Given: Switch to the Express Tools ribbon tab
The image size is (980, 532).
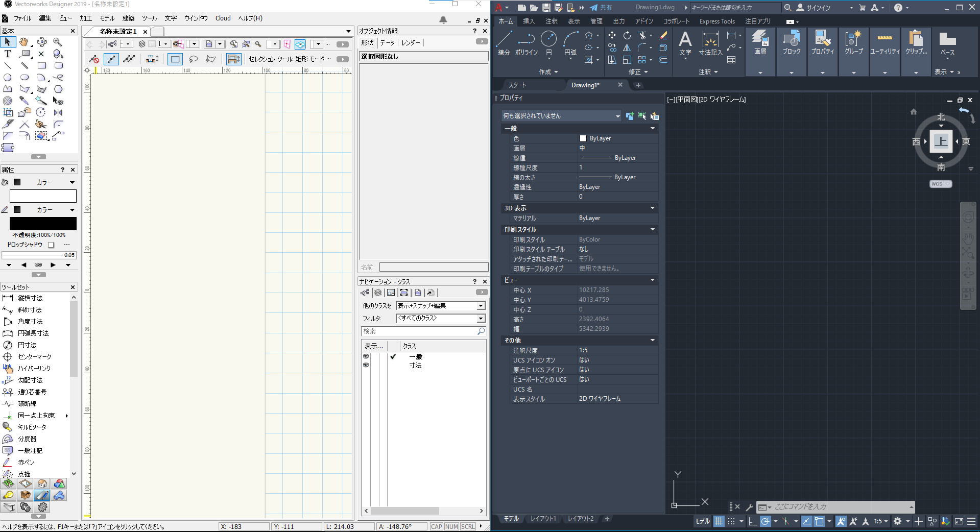Looking at the screenshot, I should [717, 21].
